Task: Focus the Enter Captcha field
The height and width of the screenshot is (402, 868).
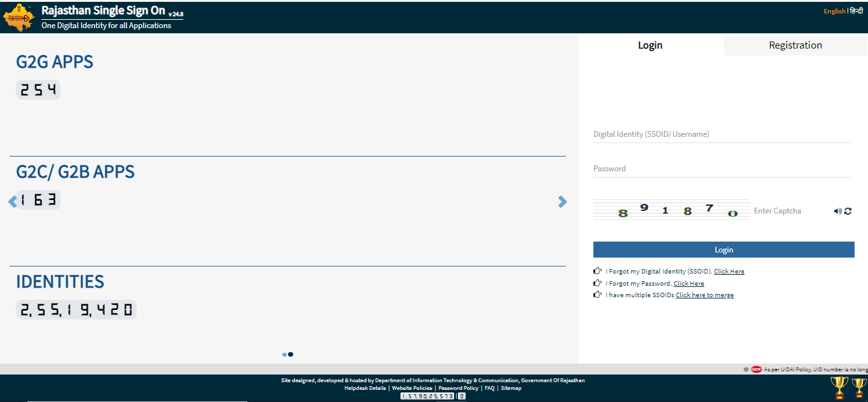Action: (x=790, y=211)
